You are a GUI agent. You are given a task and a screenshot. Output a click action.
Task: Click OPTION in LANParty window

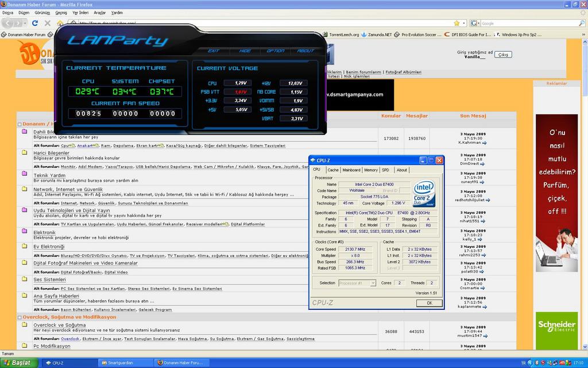[275, 51]
